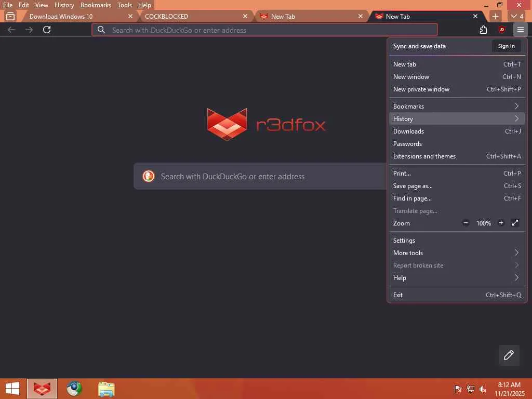Open the History menu in menu bar
Viewport: 532px width, 399px height.
[64, 5]
